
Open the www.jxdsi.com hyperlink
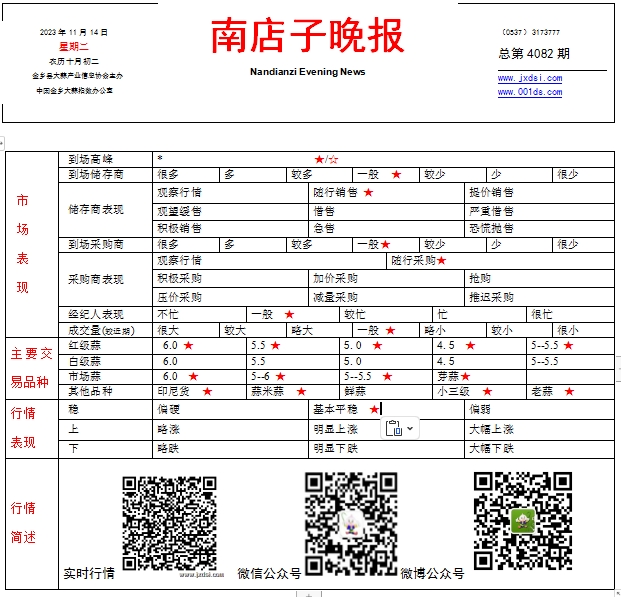530,78
